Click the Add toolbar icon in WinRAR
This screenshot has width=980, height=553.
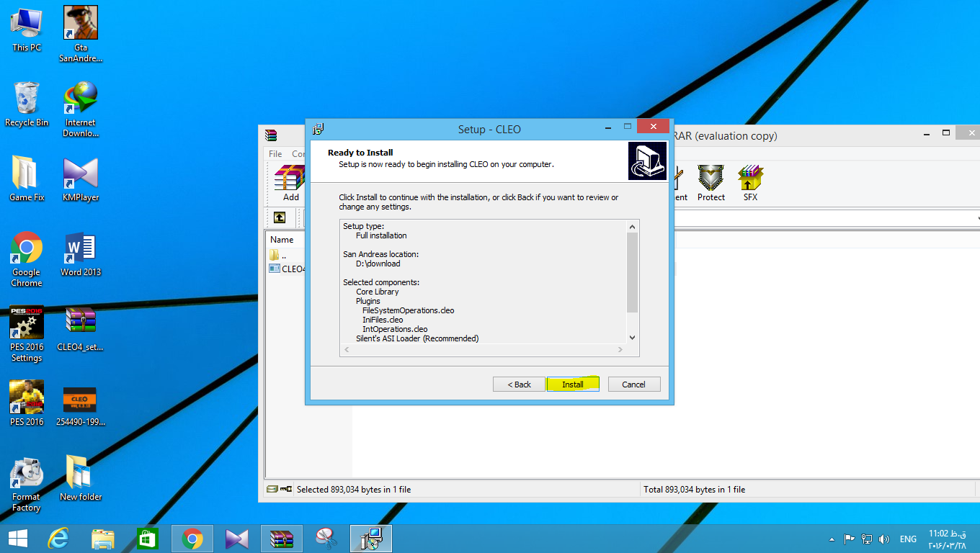click(290, 183)
